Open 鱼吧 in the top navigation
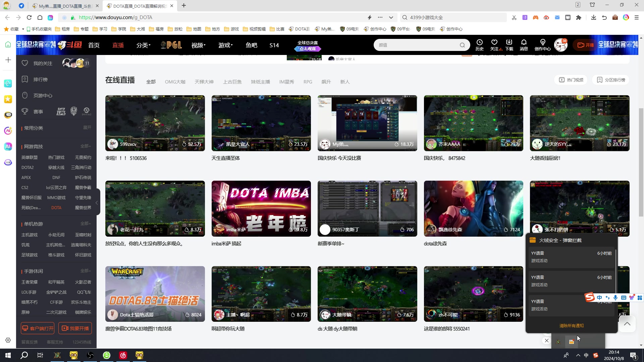Screen dimensions: 644x362 (x=251, y=45)
